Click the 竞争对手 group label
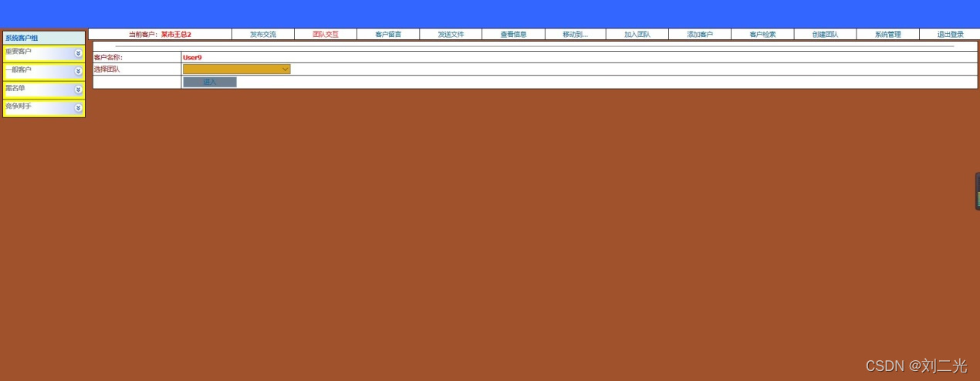Screen dimensions: 980x381 click(19, 106)
